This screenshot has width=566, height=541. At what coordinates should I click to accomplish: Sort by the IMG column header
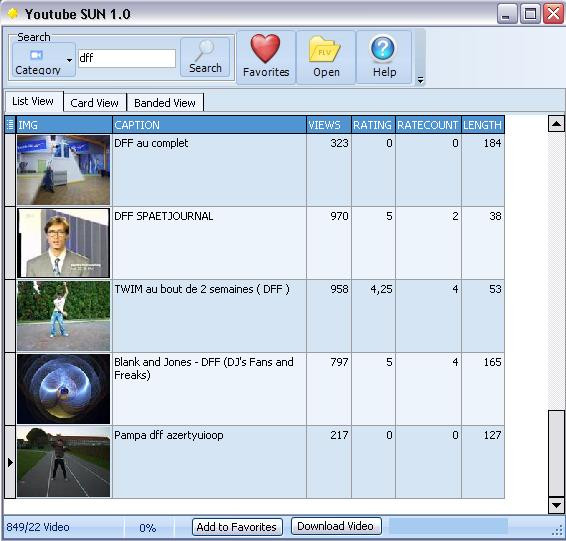[64, 125]
